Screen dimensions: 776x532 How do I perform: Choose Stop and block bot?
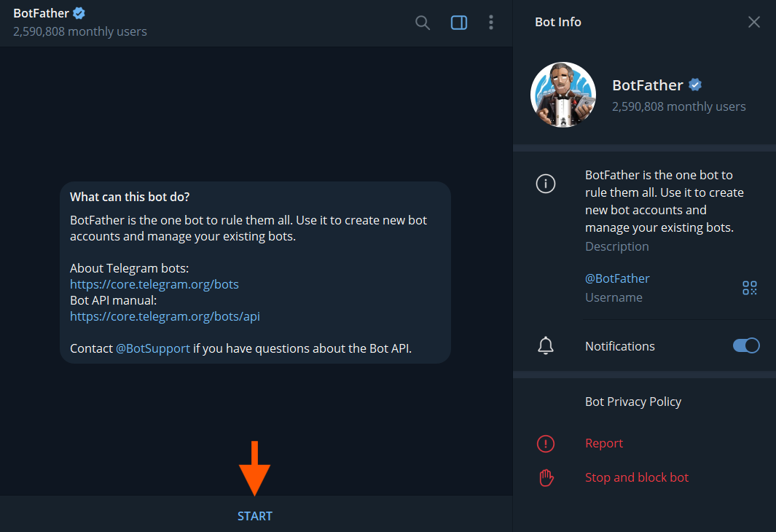tap(637, 477)
